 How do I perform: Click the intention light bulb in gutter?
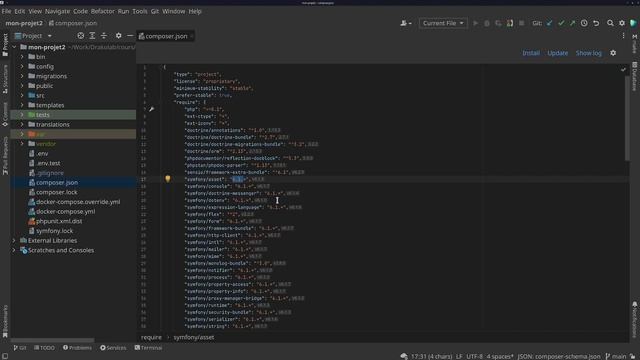click(x=168, y=179)
